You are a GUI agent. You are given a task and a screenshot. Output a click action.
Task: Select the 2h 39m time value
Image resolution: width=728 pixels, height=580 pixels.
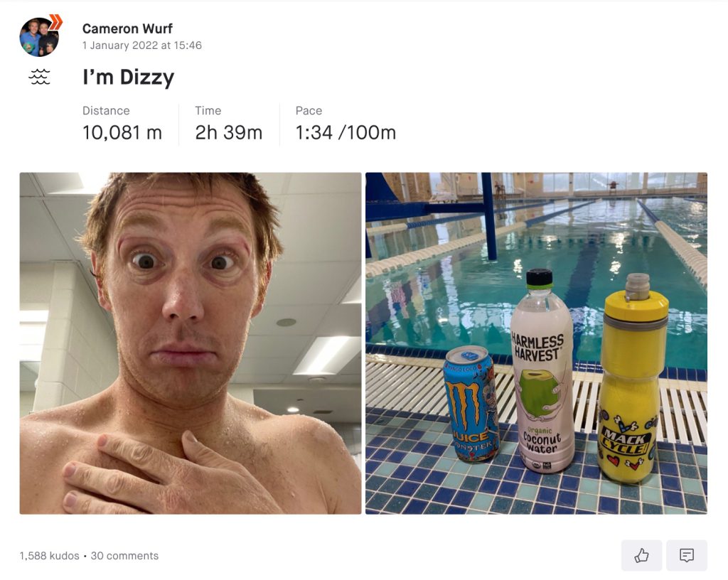(x=228, y=133)
